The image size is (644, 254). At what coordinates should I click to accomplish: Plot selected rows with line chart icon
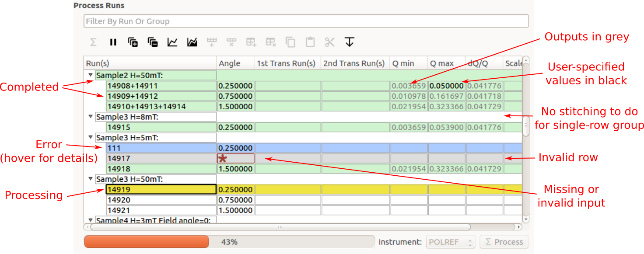[x=172, y=42]
